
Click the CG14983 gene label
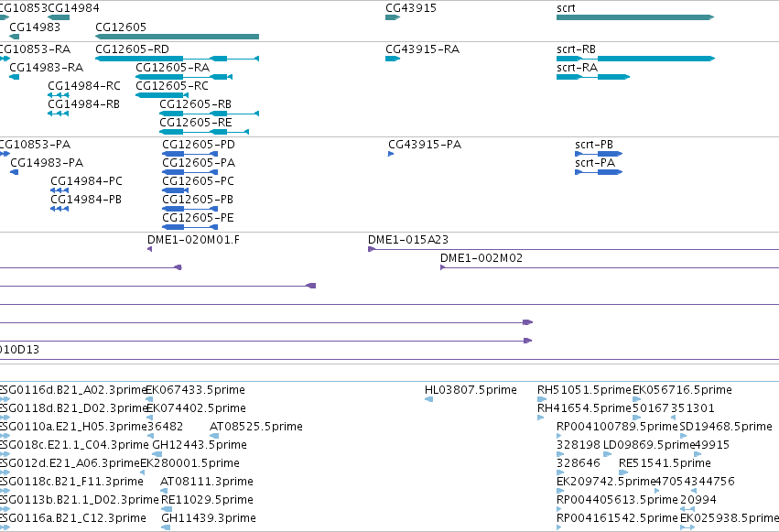point(35,27)
